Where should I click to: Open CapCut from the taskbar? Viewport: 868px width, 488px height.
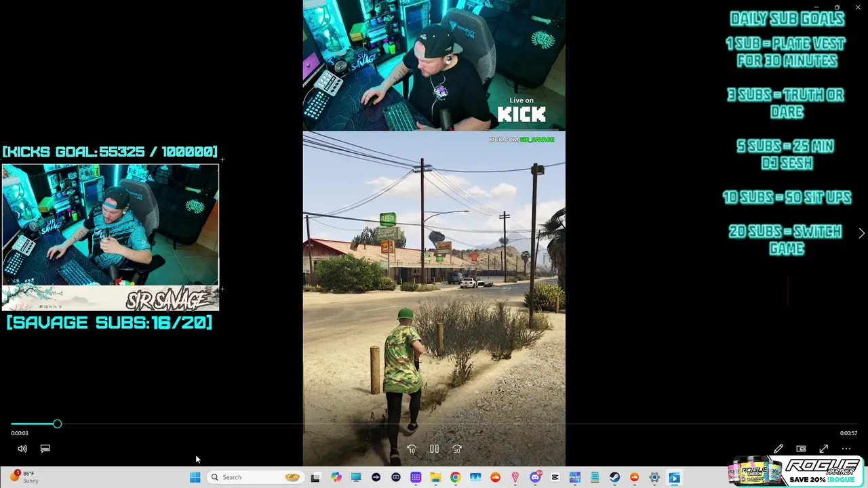coord(555,477)
